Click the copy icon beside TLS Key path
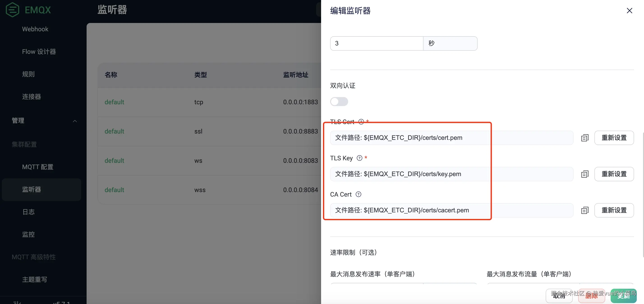 (x=584, y=174)
